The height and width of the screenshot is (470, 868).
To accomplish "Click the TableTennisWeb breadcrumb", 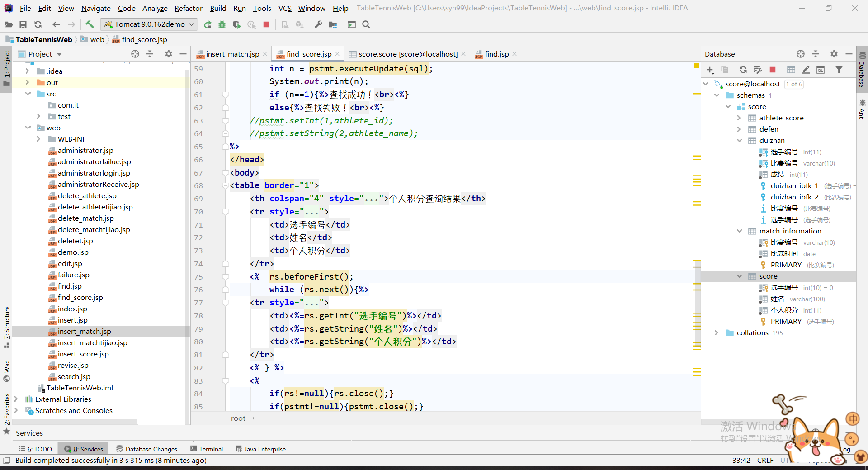I will pos(44,39).
